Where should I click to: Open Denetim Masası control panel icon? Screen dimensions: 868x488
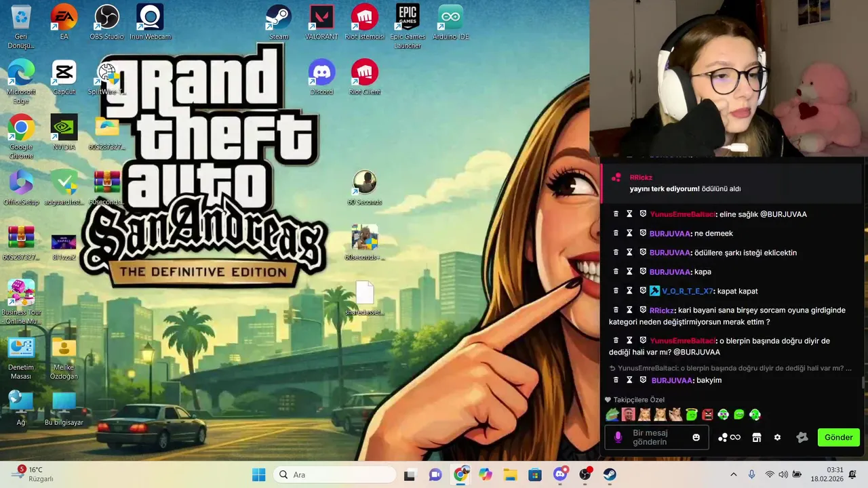21,358
